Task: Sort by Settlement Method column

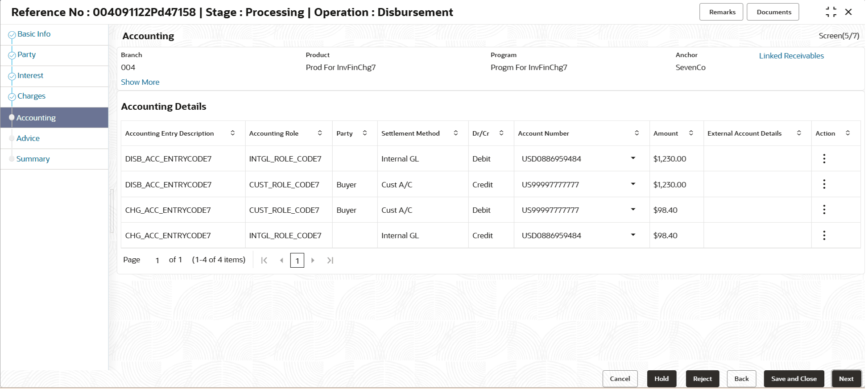Action: (x=456, y=133)
